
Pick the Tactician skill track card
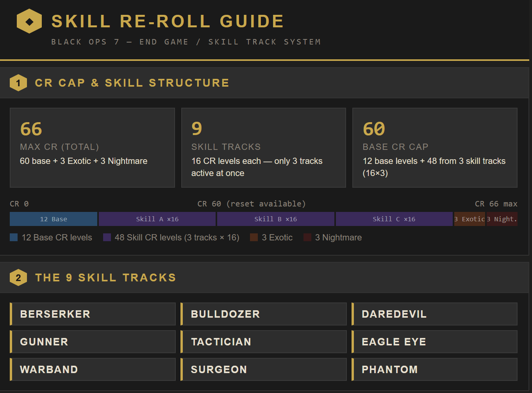[x=264, y=341]
